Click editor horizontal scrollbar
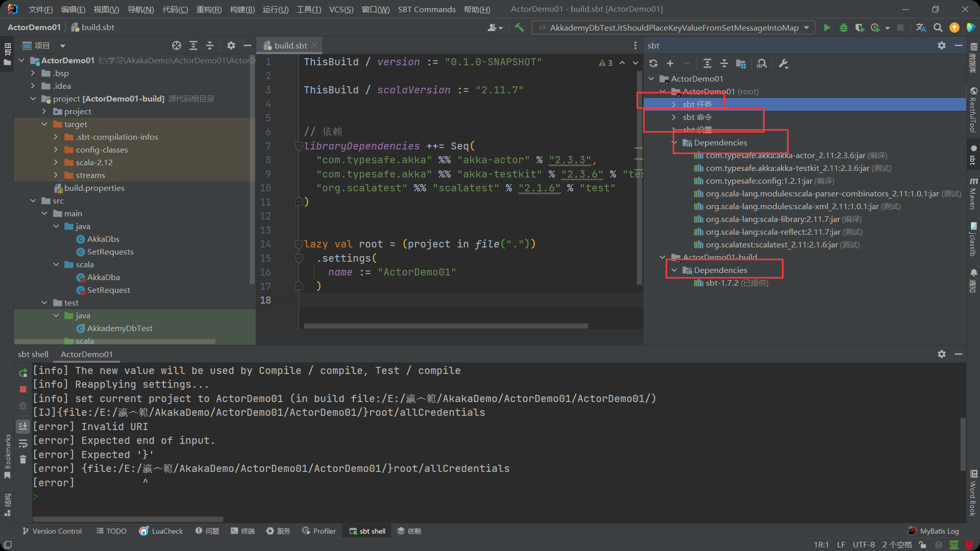Viewport: 980px width, 551px height. point(446,325)
